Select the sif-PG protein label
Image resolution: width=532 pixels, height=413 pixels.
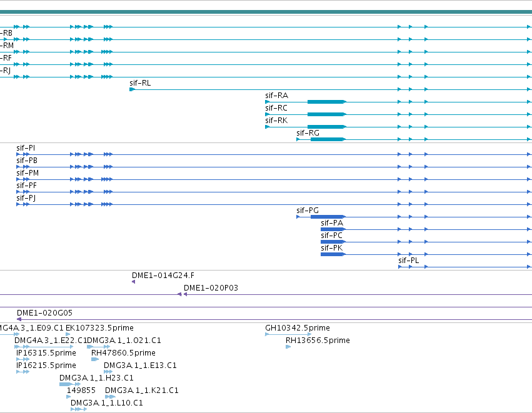[308, 211]
